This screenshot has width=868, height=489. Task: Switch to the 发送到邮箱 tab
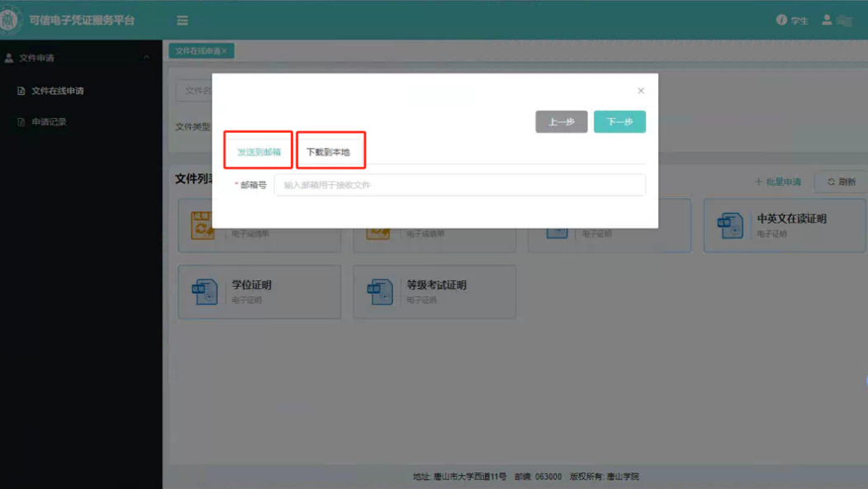(x=259, y=152)
